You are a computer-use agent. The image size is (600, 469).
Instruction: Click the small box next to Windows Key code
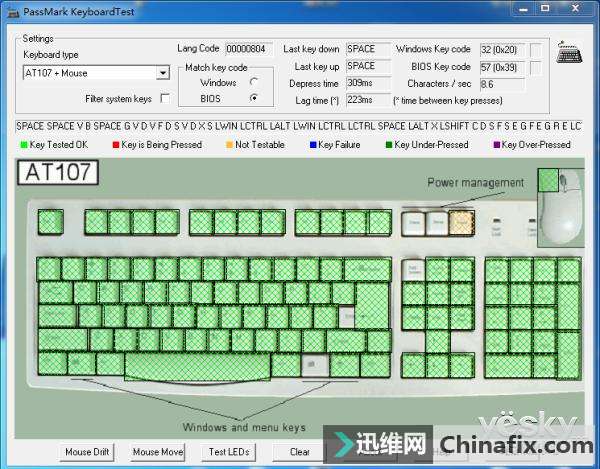(536, 50)
